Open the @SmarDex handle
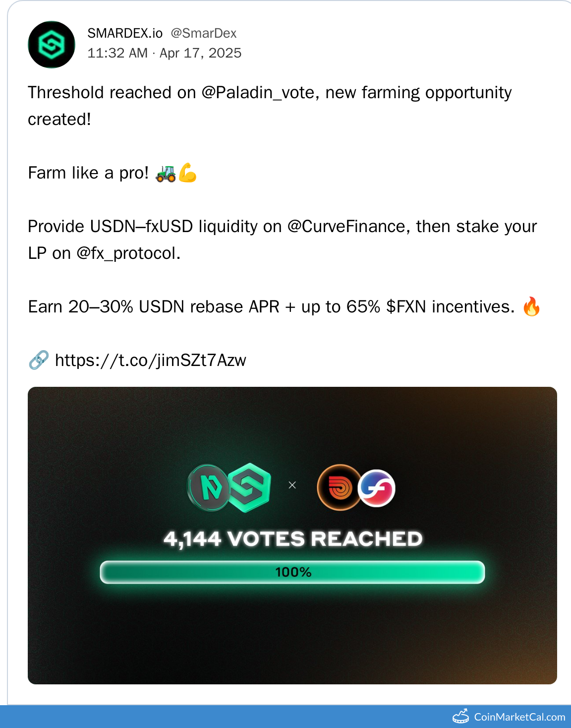571x728 pixels. 203,33
